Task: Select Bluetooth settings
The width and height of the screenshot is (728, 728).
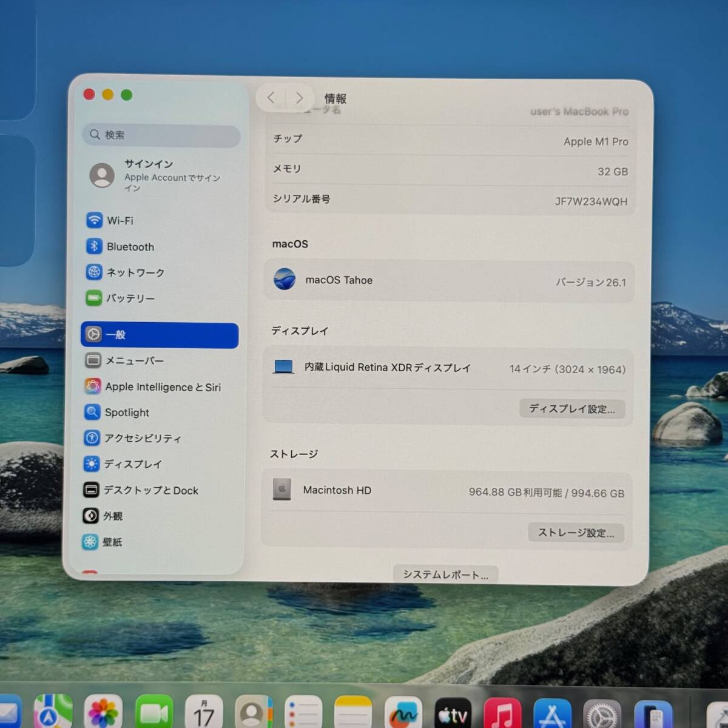Action: [x=132, y=247]
